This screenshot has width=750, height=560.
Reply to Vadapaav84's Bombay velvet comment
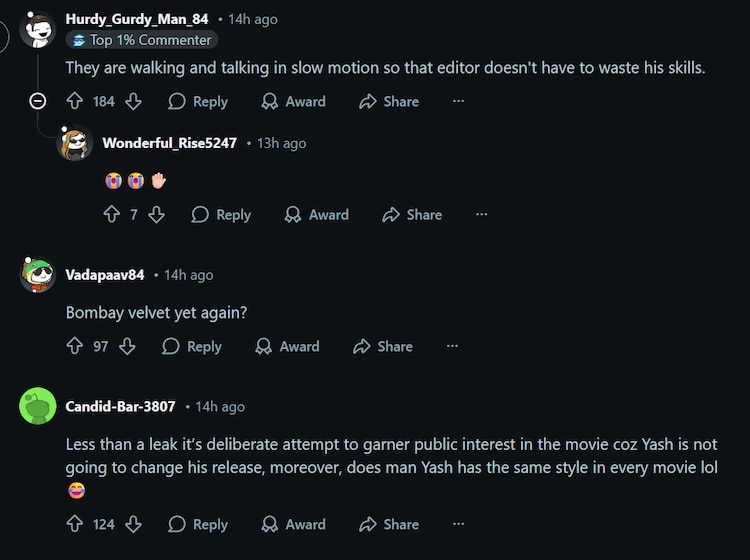tap(192, 346)
